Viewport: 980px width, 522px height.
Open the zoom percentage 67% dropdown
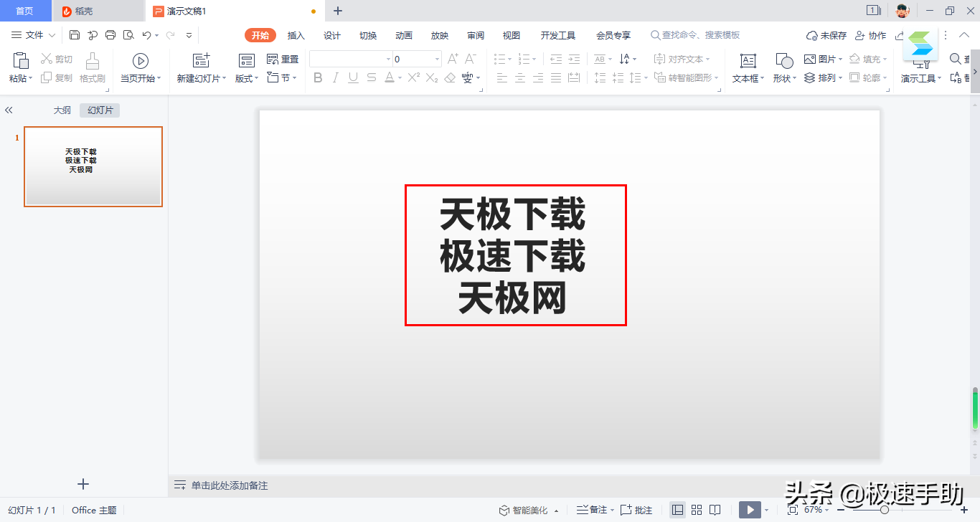point(826,510)
